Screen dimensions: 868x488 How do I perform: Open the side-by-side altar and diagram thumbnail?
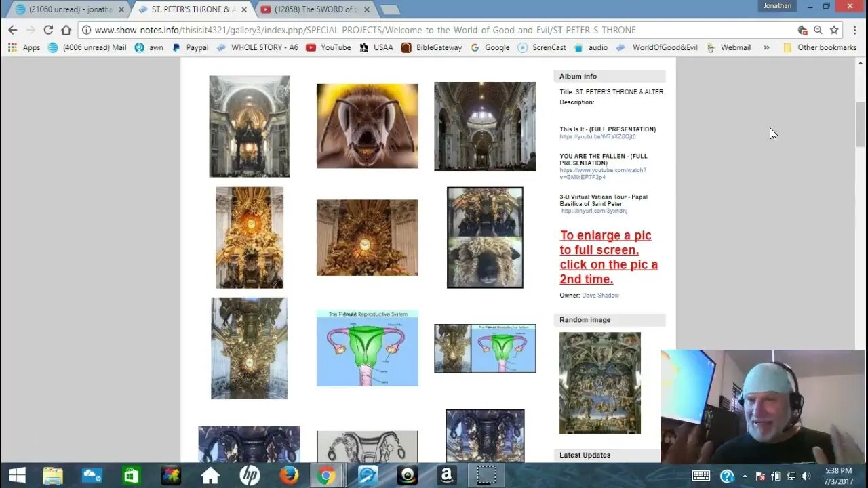point(485,348)
